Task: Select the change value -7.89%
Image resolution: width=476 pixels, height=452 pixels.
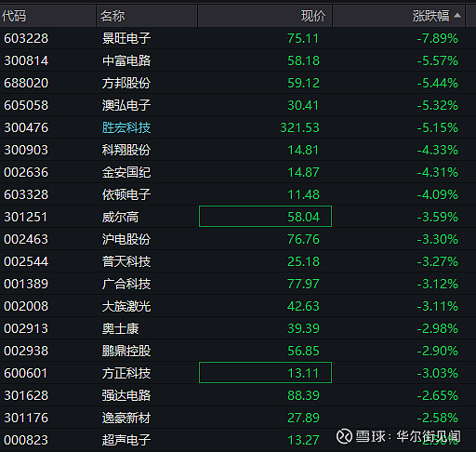Action: (x=437, y=38)
